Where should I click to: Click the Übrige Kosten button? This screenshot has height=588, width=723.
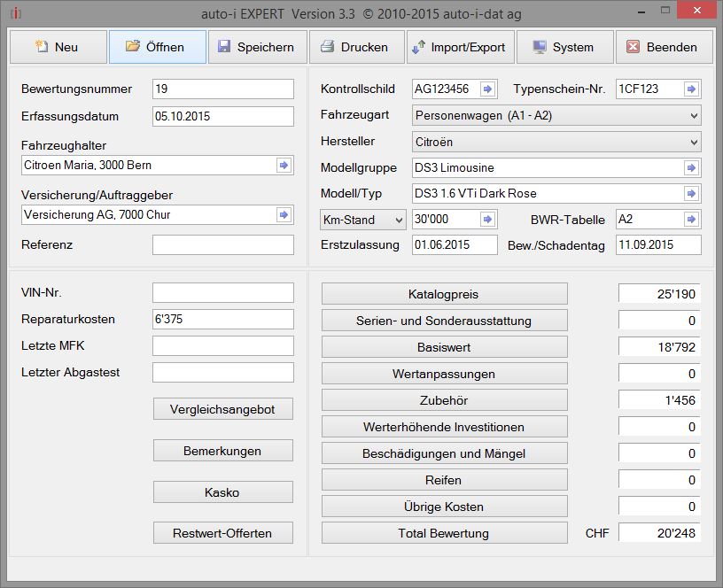pos(444,507)
